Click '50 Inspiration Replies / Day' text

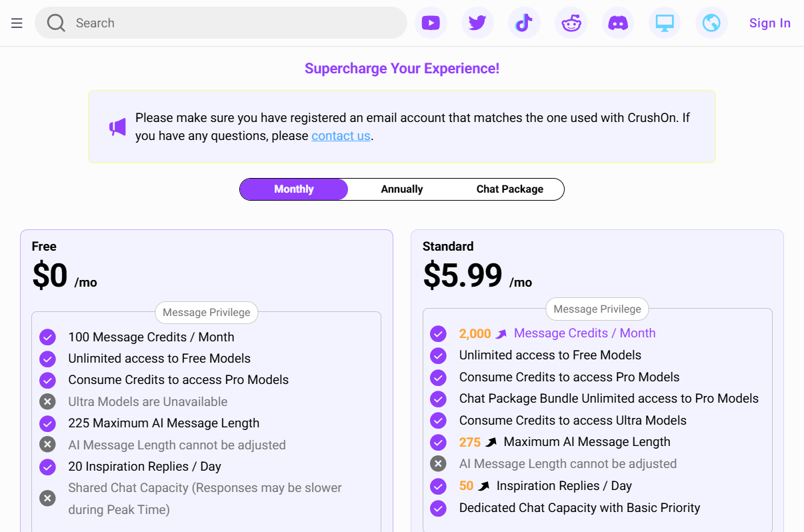(545, 486)
